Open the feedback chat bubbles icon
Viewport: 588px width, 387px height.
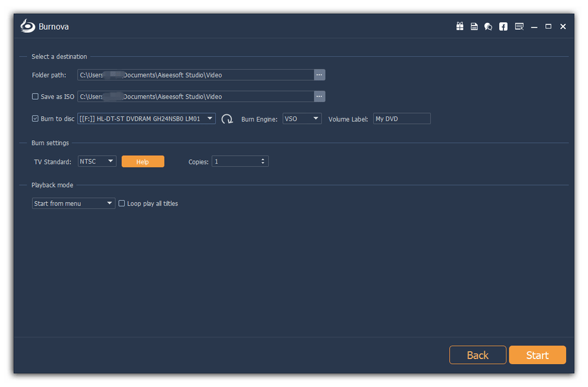pos(488,27)
